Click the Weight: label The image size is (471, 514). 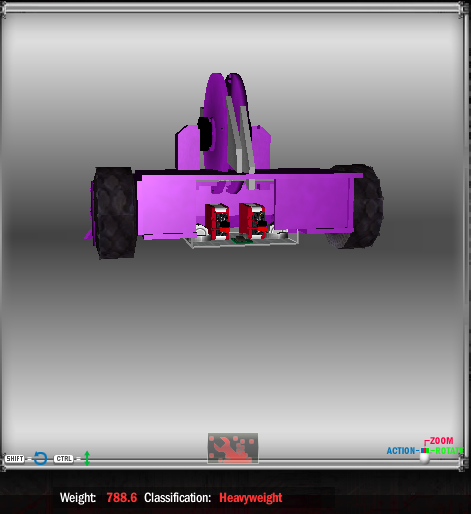(x=78, y=498)
